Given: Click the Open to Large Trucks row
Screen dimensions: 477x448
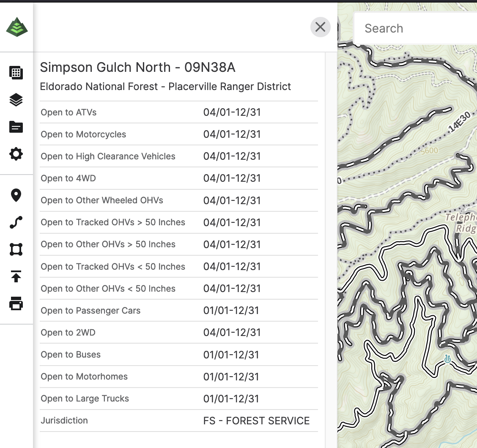Looking at the screenshot, I should coord(178,399).
